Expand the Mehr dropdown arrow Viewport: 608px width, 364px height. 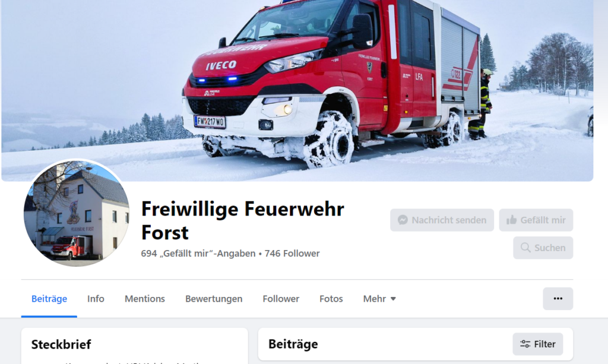pyautogui.click(x=393, y=299)
